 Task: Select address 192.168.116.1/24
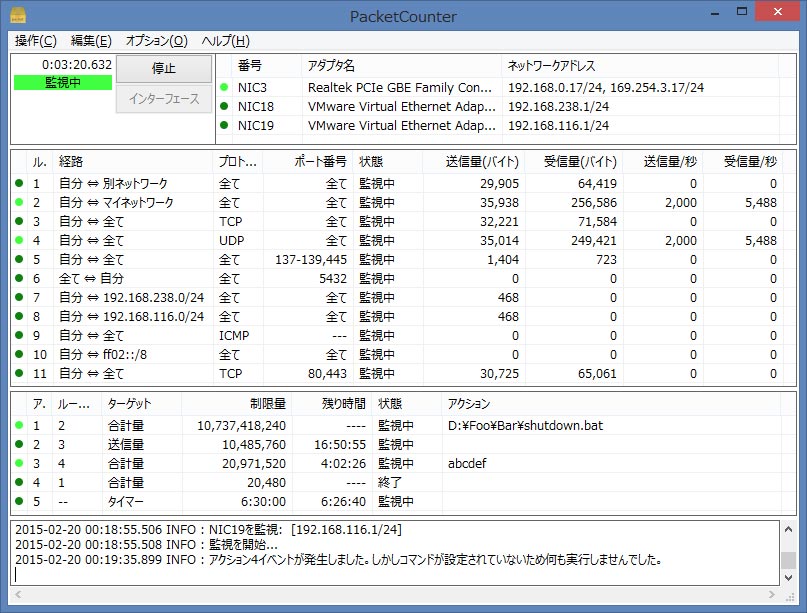point(558,126)
